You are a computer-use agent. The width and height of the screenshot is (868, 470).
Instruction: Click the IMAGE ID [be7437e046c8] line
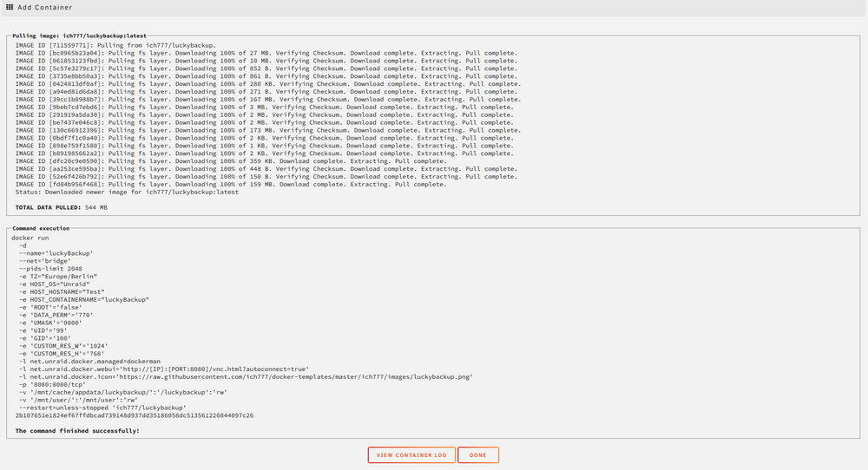[265, 123]
